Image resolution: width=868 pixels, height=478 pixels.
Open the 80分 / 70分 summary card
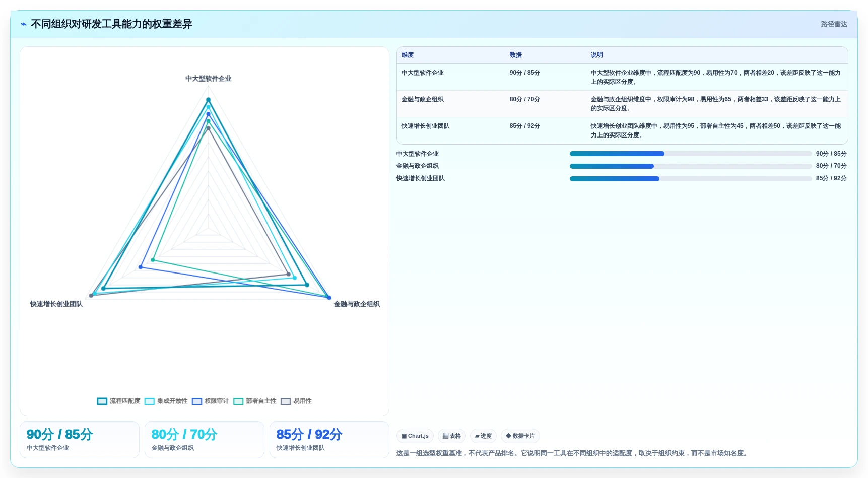pyautogui.click(x=205, y=440)
